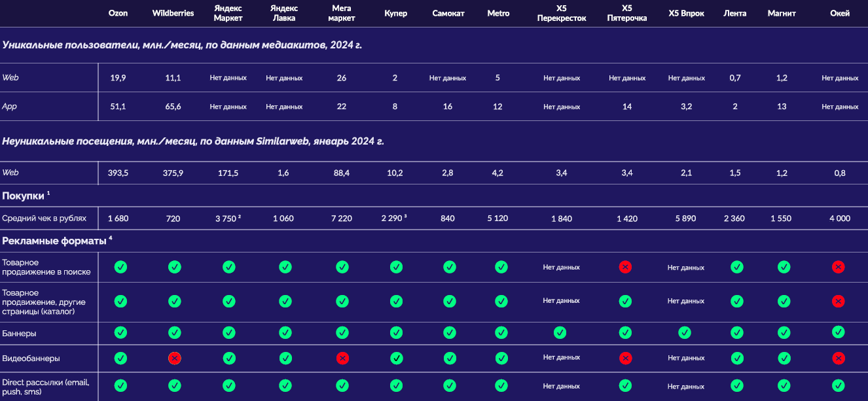
Task: Click Wildberries green check in Баннеры row
Action: click(174, 332)
